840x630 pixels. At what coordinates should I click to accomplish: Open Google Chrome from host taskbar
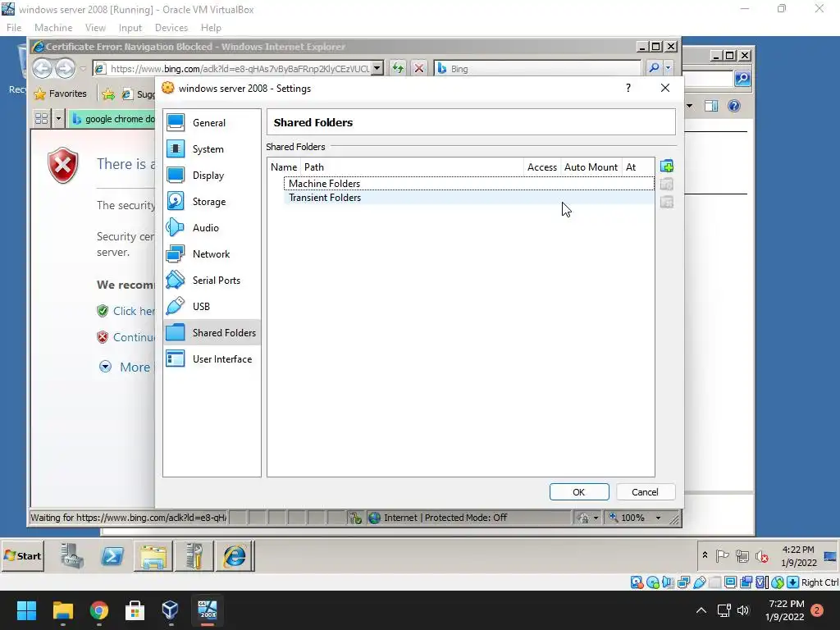(98, 610)
